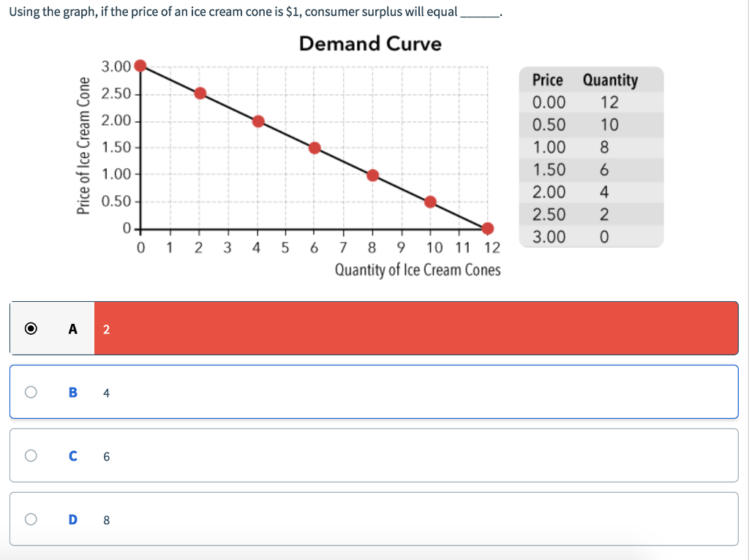Click the red data point at price 2.00

click(x=257, y=121)
